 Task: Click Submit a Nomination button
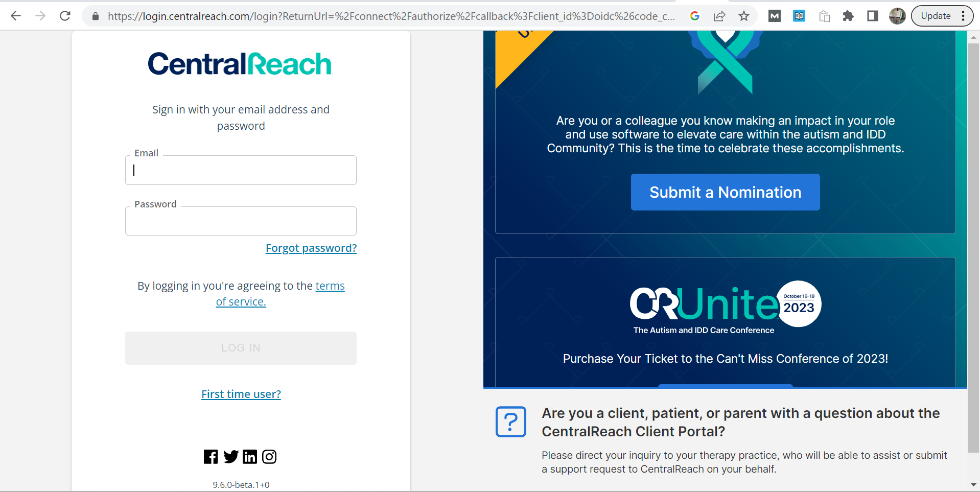pyautogui.click(x=725, y=192)
